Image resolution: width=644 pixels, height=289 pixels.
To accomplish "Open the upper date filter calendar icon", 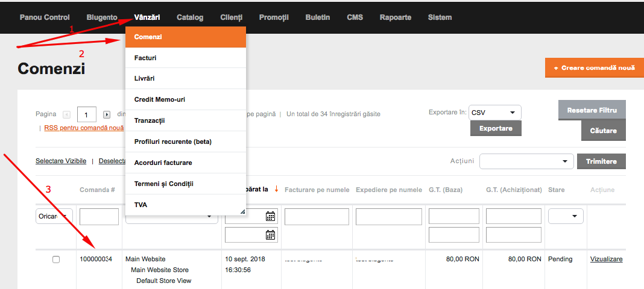I will (270, 216).
